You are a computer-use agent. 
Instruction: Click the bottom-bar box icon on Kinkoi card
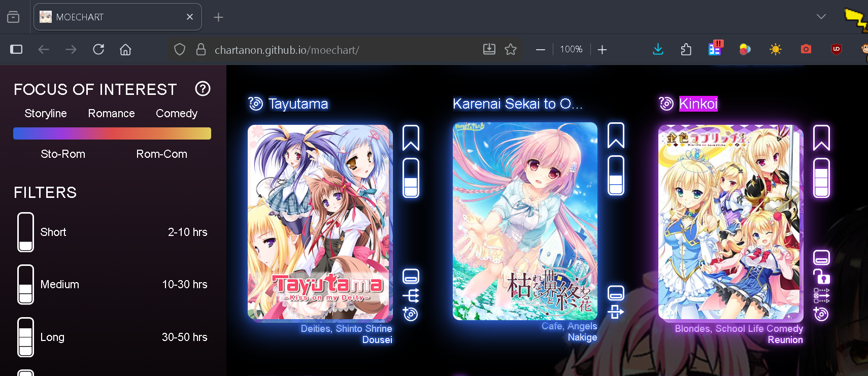[x=821, y=258]
